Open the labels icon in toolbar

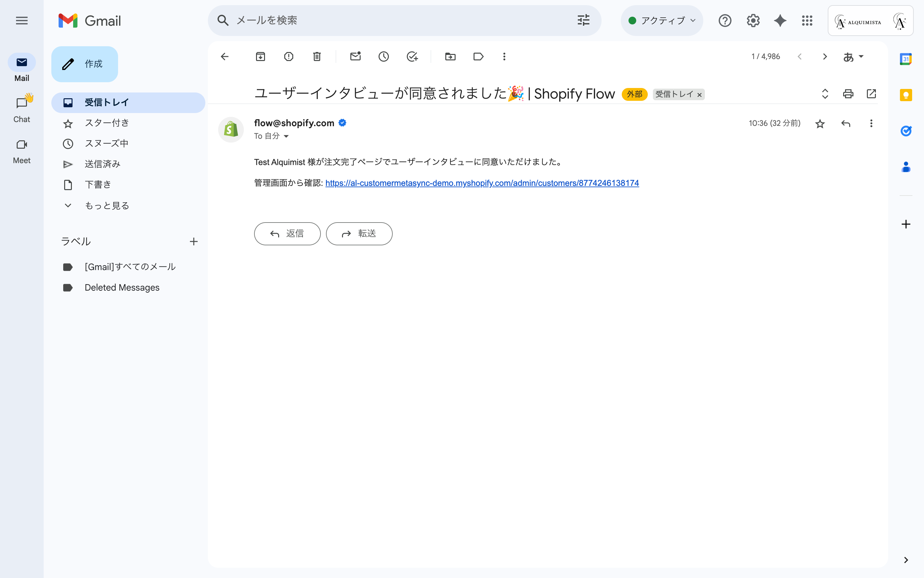[x=478, y=57]
